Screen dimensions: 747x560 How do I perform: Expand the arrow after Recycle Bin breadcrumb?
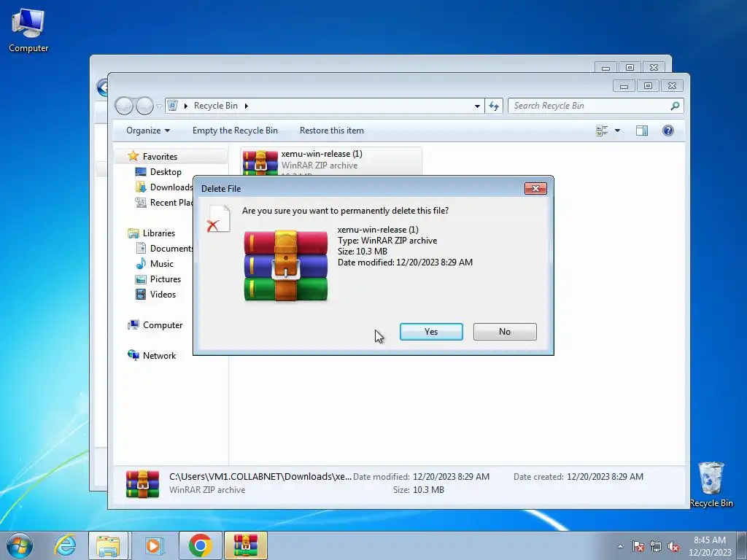coord(247,106)
